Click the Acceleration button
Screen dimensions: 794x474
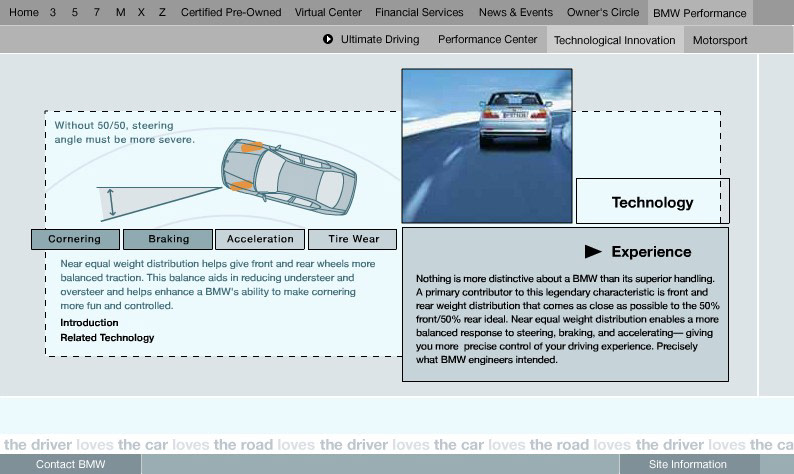(x=260, y=239)
